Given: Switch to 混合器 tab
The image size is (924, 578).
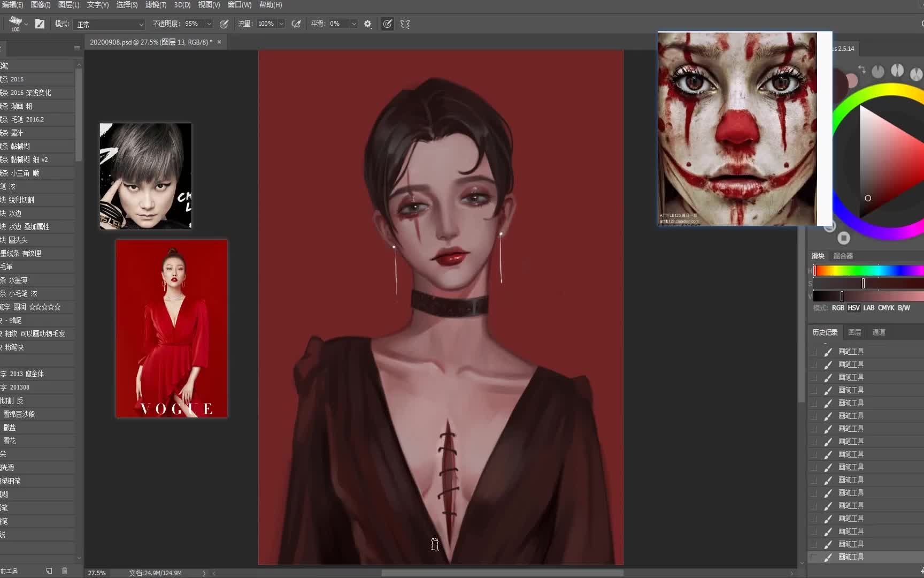Looking at the screenshot, I should (843, 256).
